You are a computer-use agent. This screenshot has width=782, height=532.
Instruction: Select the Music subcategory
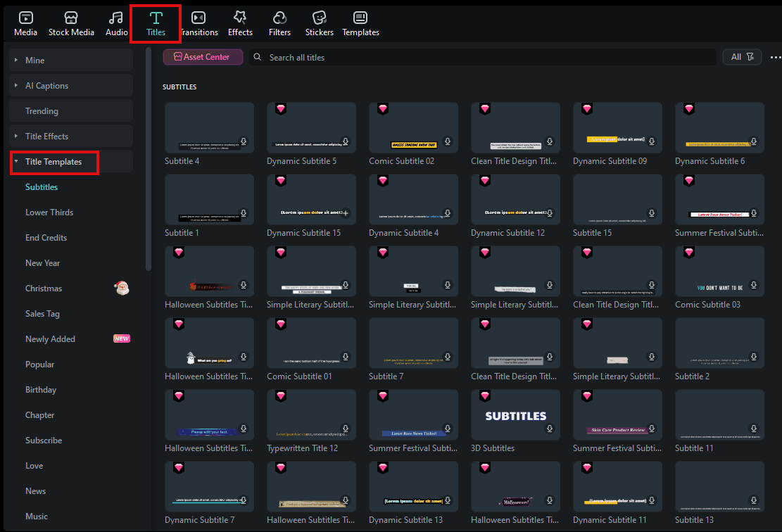tap(37, 517)
